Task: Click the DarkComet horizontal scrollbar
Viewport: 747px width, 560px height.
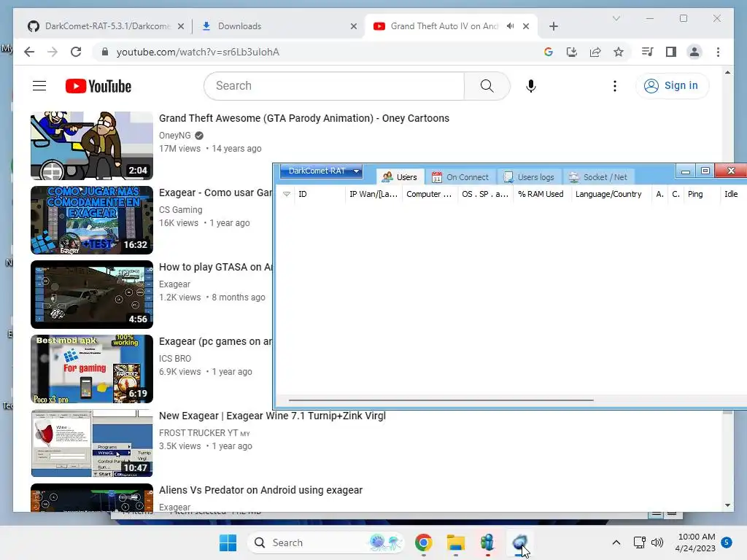Action: [441, 400]
